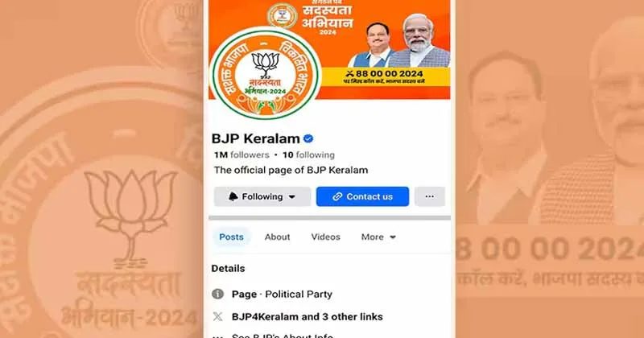644x338 pixels.
Task: Open the circular BJP lotus profile picture
Action: point(266,73)
